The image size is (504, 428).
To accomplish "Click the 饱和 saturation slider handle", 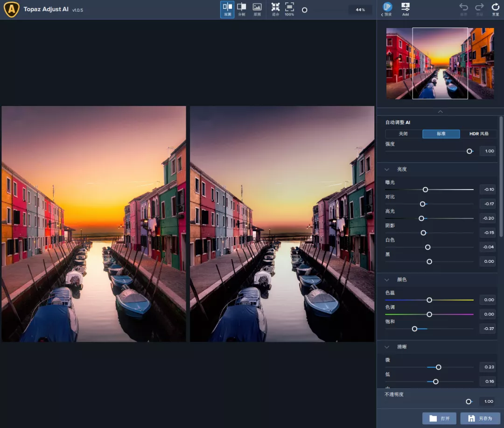I will (414, 329).
